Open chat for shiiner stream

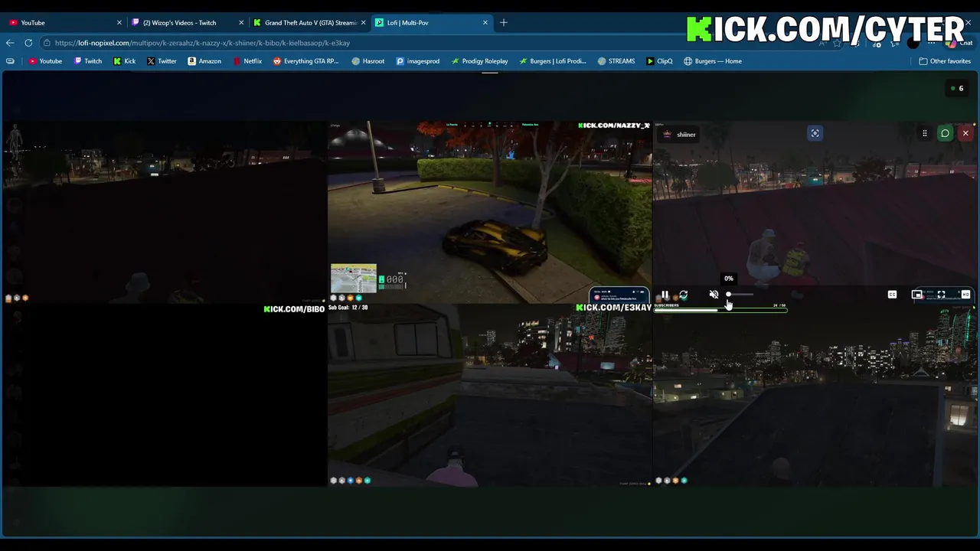coord(945,133)
